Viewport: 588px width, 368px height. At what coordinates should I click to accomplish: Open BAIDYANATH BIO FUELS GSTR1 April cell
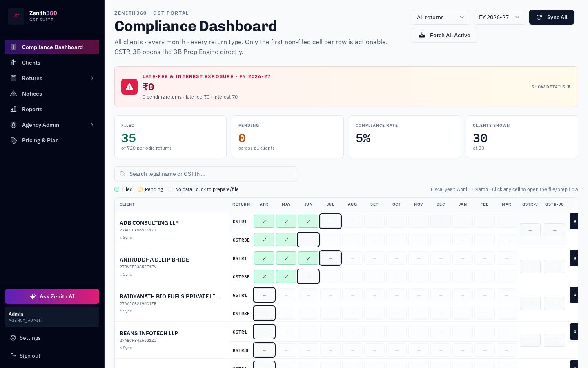264,295
